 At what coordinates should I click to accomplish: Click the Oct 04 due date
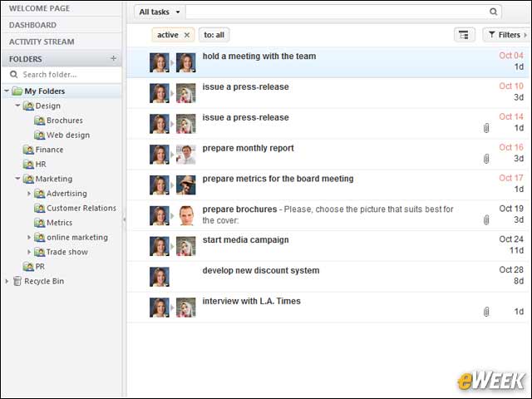(511, 56)
